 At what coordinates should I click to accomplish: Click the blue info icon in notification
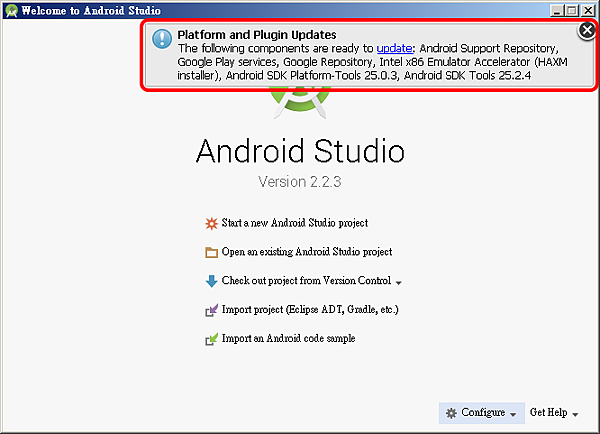point(162,39)
